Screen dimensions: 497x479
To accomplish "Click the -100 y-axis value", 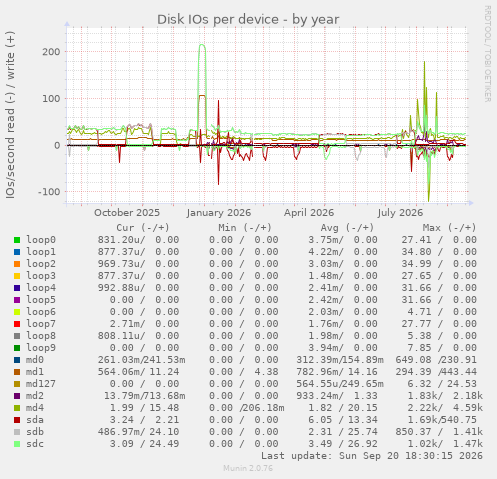I will pos(49,192).
